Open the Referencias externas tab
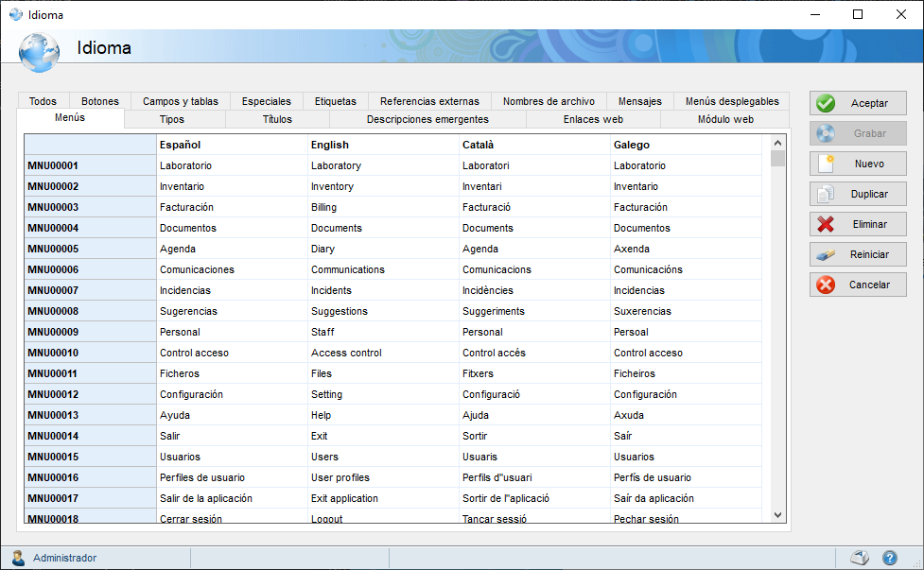924x570 pixels. [x=429, y=101]
